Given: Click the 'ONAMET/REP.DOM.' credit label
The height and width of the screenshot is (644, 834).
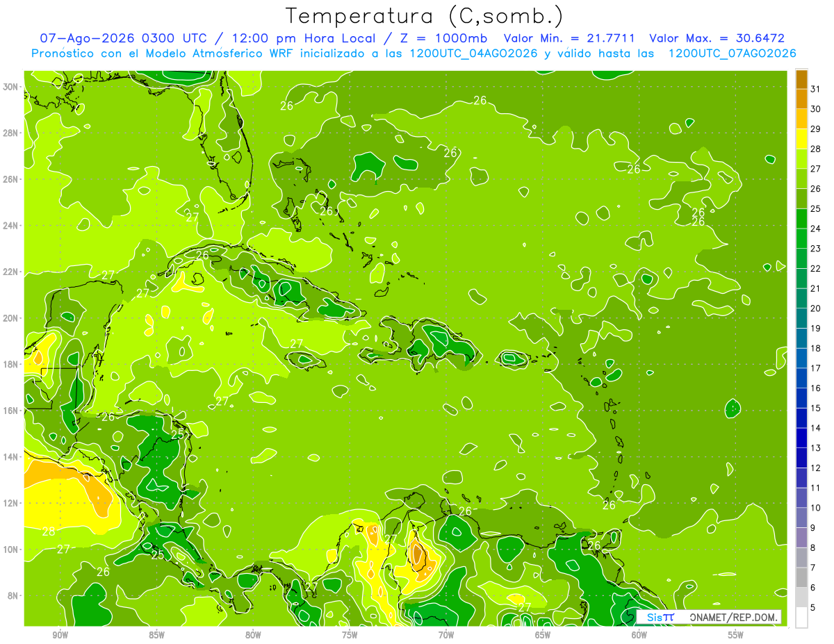Looking at the screenshot, I should (x=735, y=617).
